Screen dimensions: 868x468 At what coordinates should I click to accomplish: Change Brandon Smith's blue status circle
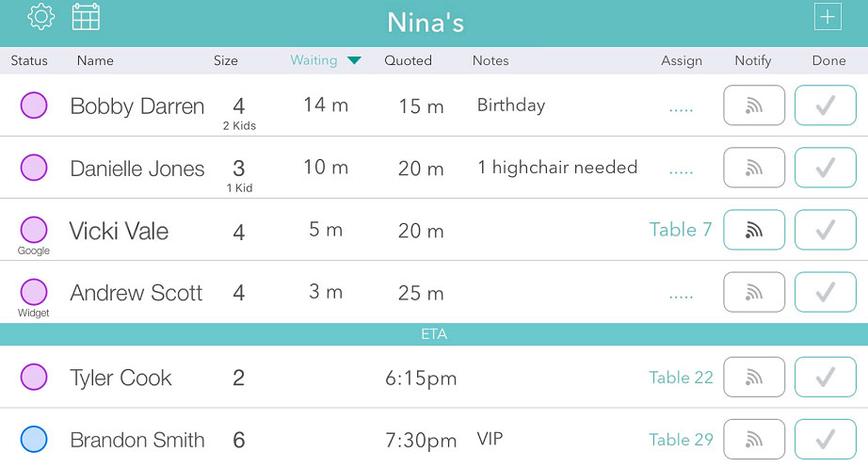(x=34, y=439)
